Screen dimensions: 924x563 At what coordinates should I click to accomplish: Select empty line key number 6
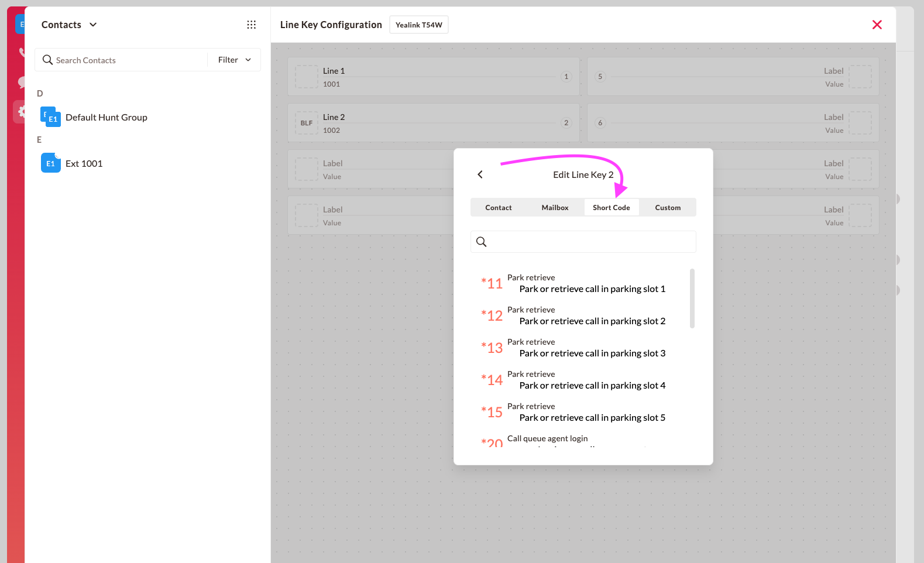(x=733, y=123)
